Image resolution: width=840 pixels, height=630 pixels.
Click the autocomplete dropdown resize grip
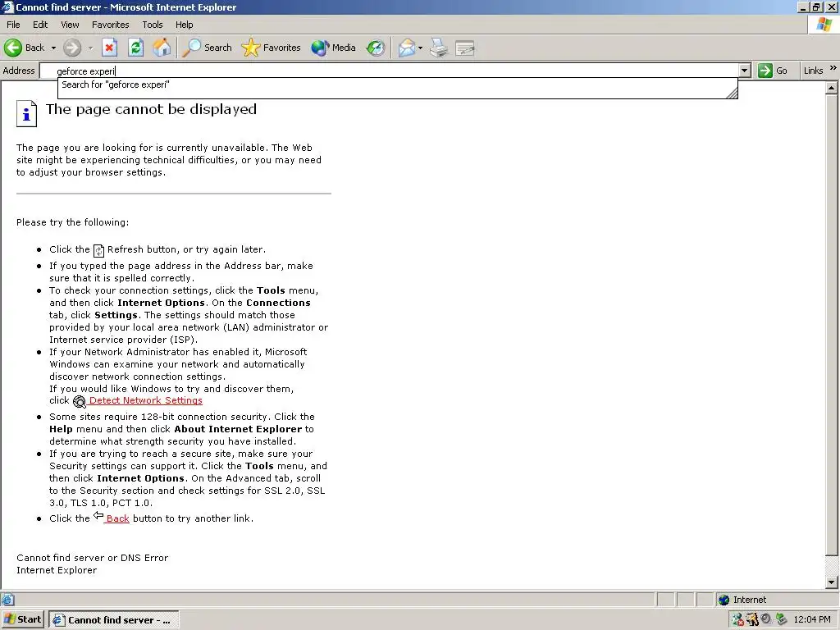coord(732,94)
